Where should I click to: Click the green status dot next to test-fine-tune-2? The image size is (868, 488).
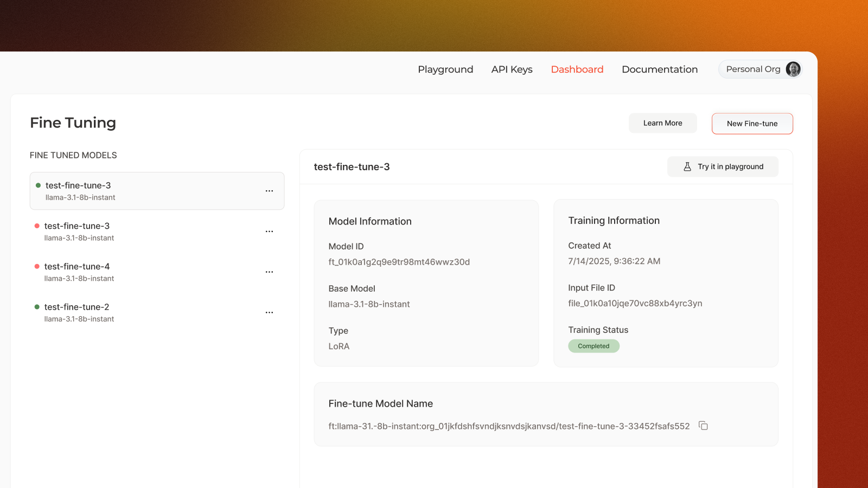pos(36,306)
